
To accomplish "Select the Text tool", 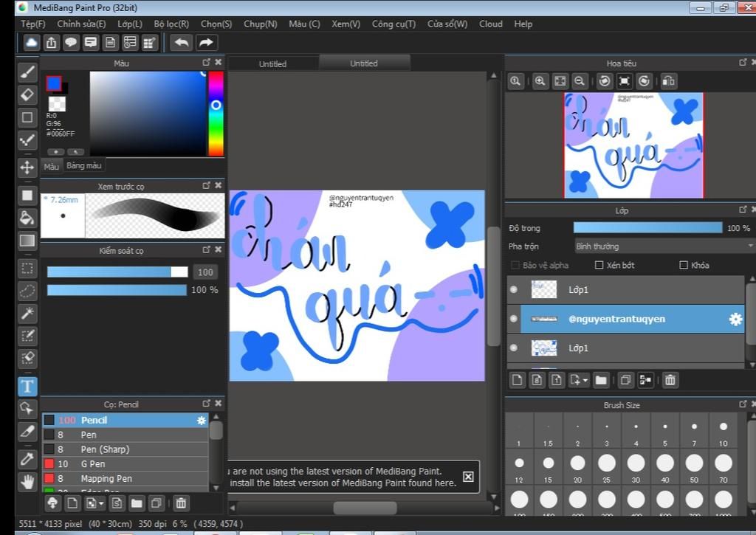I will point(27,386).
